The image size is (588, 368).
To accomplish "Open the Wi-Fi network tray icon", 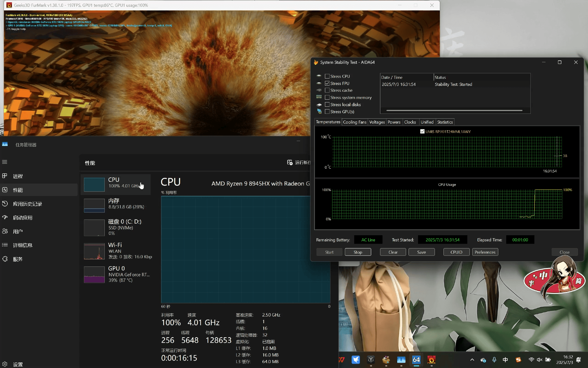I will pyautogui.click(x=531, y=360).
